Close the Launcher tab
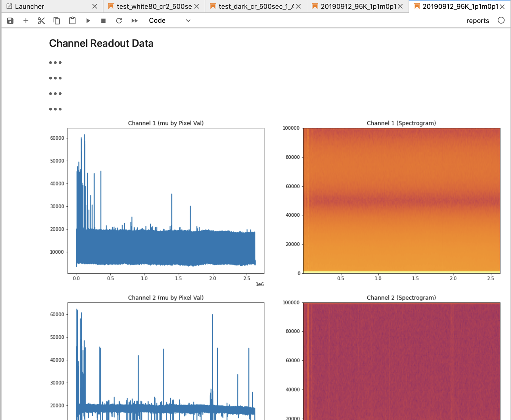511x420 pixels. click(x=95, y=6)
